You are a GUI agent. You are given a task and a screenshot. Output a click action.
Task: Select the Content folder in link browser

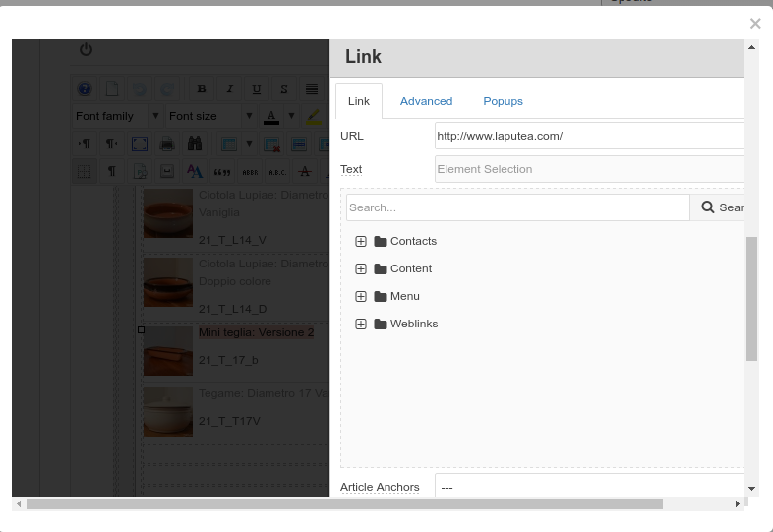(410, 268)
